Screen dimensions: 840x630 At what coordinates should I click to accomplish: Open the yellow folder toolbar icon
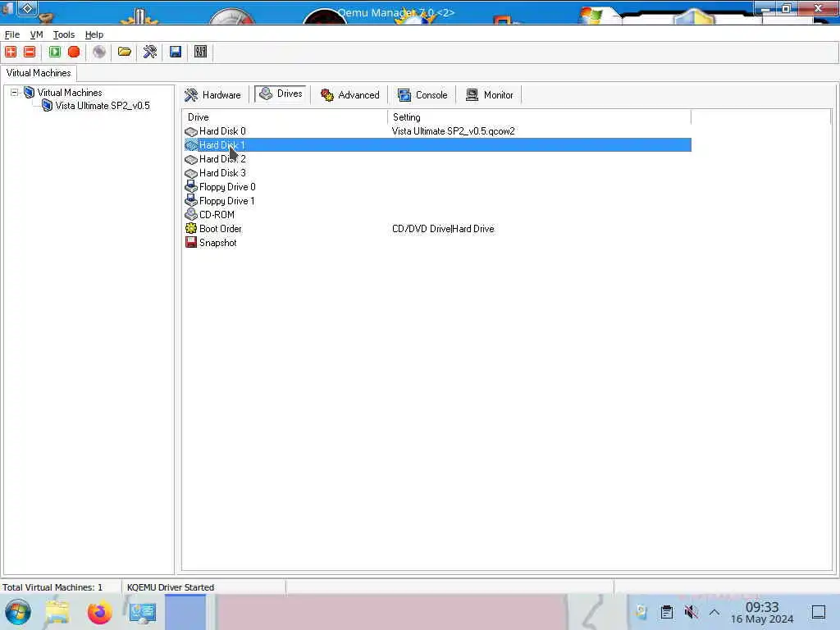125,52
